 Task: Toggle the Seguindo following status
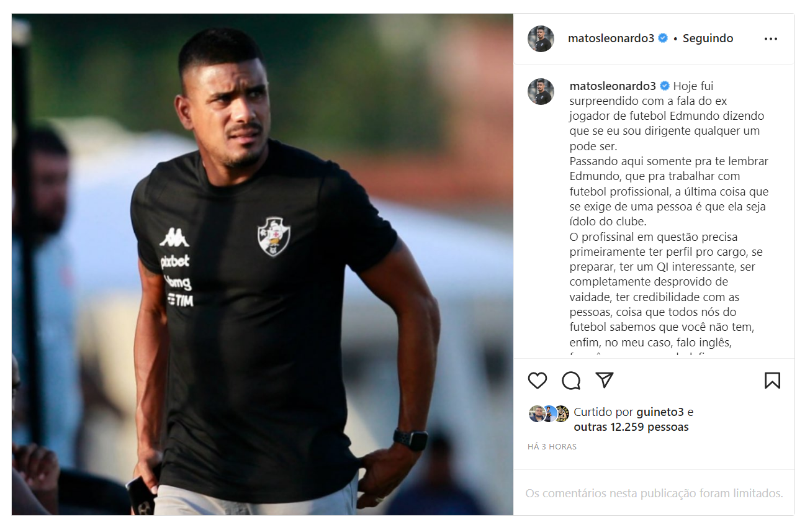coord(708,38)
